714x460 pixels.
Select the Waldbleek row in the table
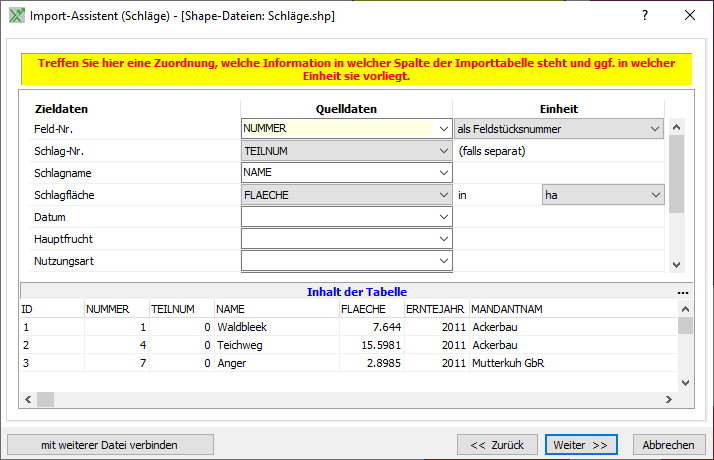click(x=242, y=327)
